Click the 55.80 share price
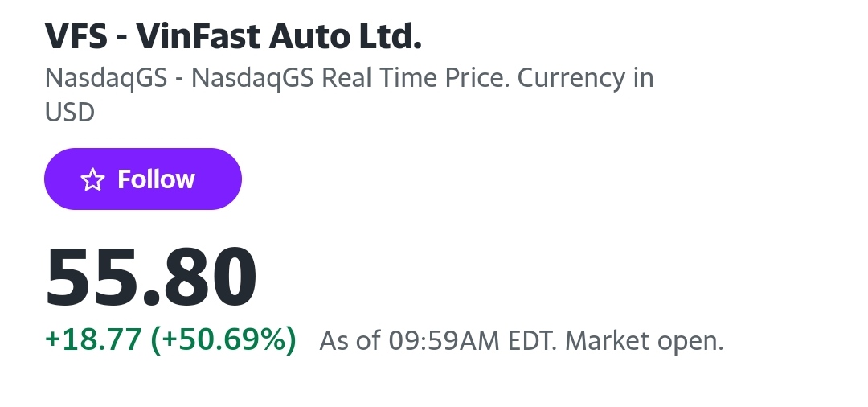 [x=151, y=276]
